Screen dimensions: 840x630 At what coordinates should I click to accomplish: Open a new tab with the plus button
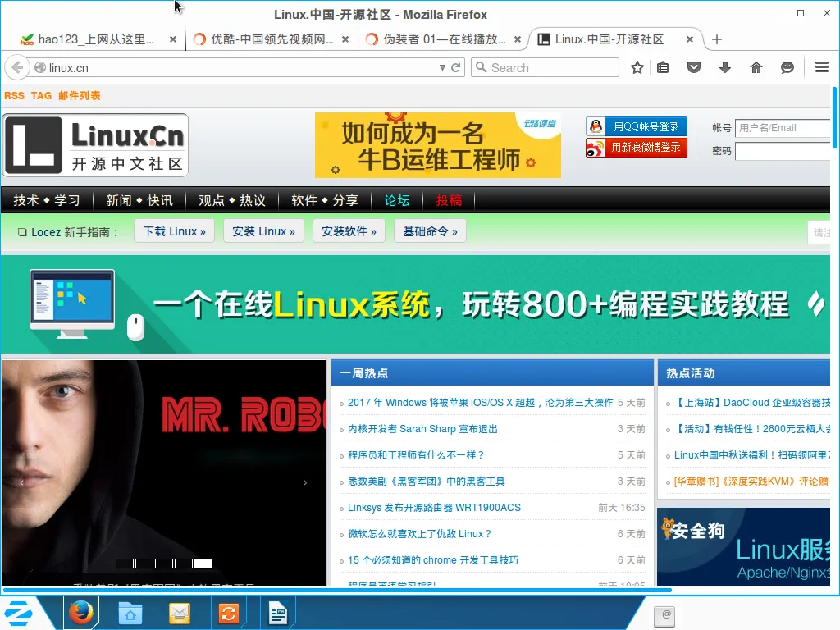(717, 39)
